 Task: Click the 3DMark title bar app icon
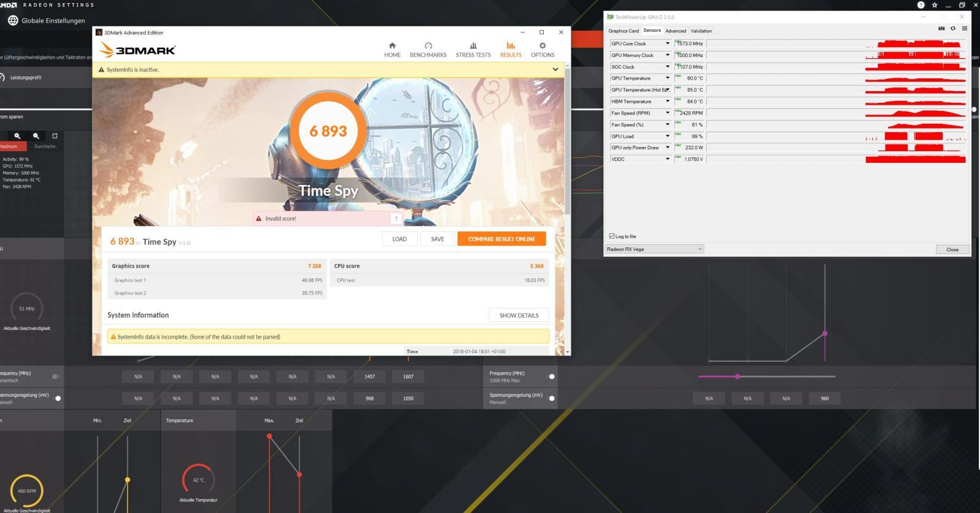click(x=99, y=32)
